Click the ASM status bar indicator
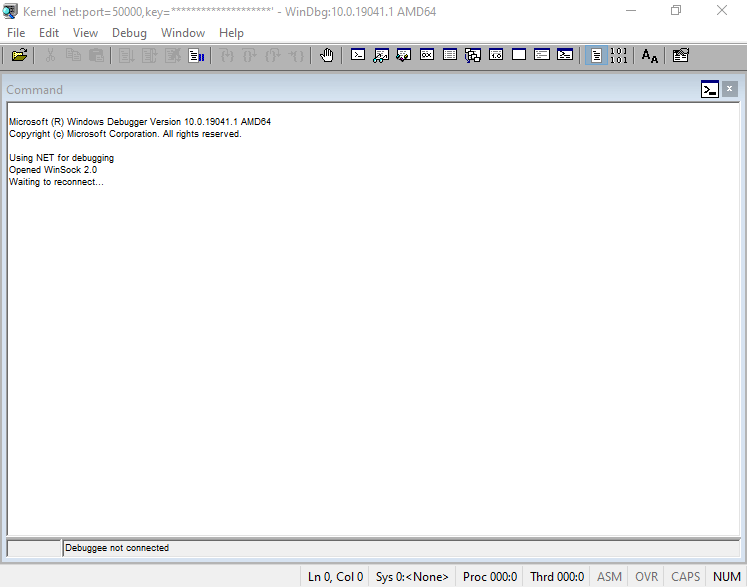747x587 pixels. [609, 577]
